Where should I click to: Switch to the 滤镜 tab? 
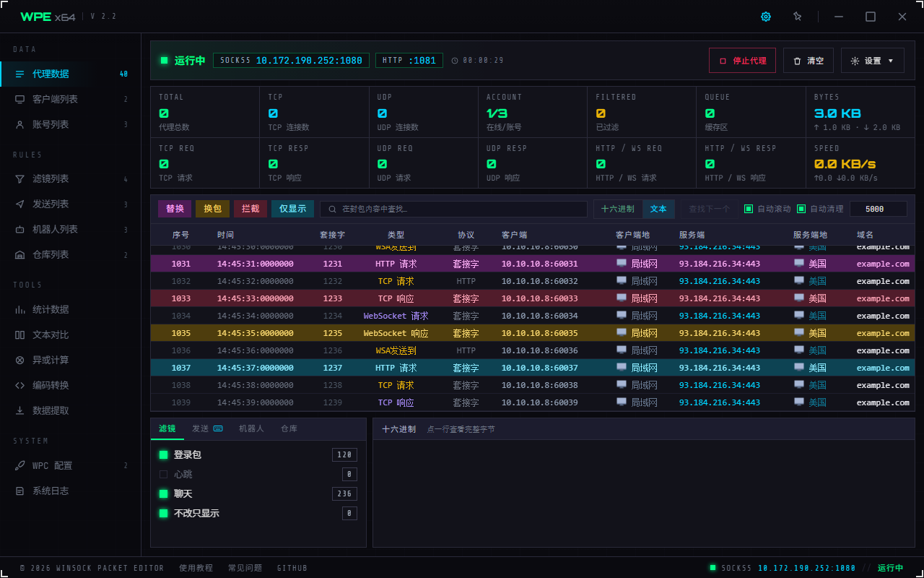click(167, 428)
